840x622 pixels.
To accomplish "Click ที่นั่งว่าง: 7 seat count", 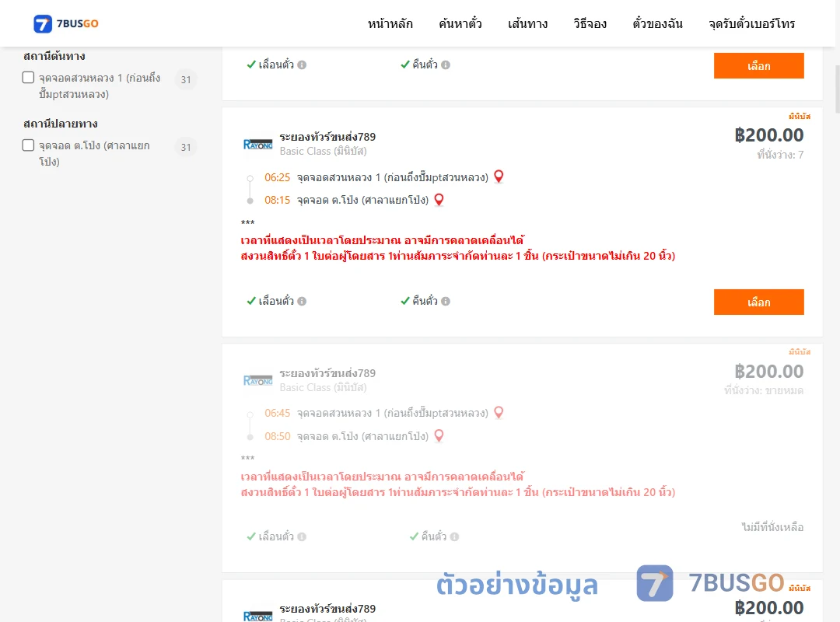I will pyautogui.click(x=780, y=155).
